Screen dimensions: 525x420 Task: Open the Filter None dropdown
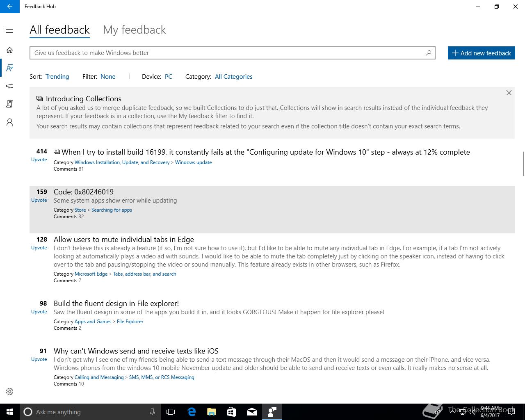point(108,77)
